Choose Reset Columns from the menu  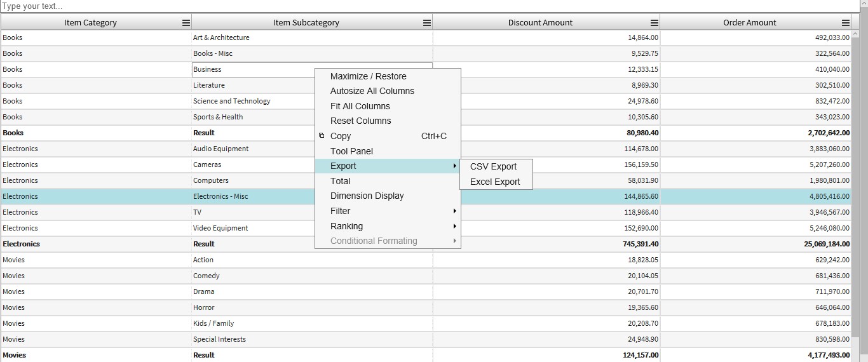[x=360, y=121]
